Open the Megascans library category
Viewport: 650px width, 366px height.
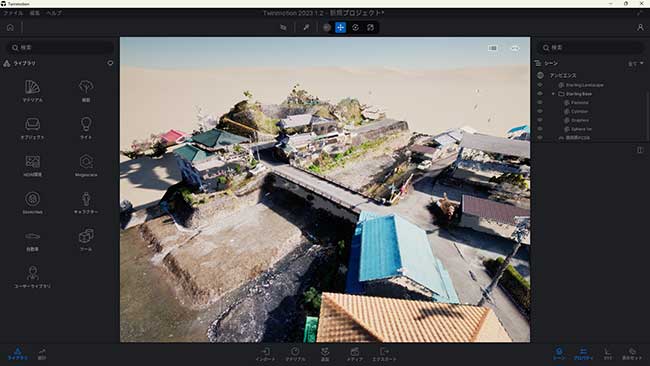pyautogui.click(x=86, y=165)
